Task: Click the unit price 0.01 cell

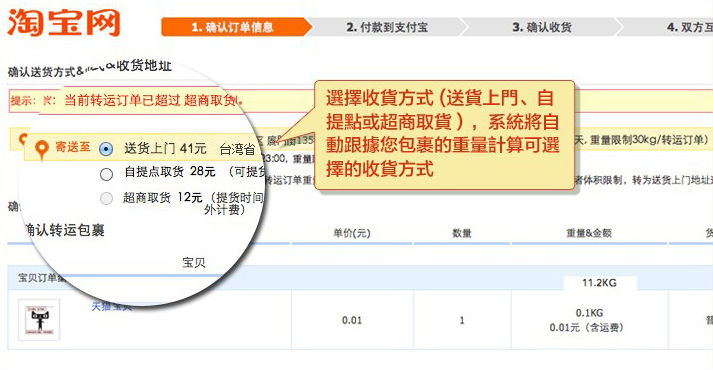Action: [x=352, y=320]
